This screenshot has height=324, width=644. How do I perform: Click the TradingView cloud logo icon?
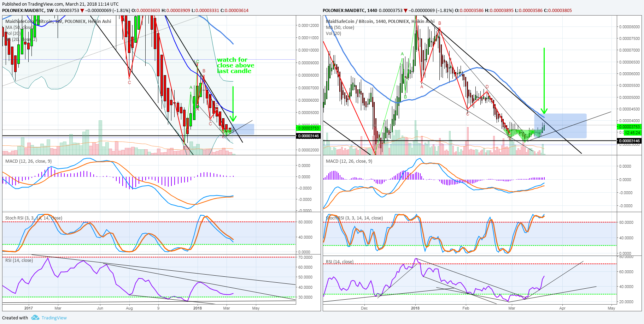point(35,318)
